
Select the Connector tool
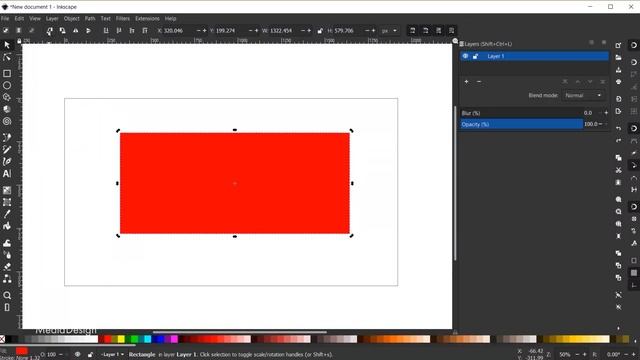tap(7, 279)
